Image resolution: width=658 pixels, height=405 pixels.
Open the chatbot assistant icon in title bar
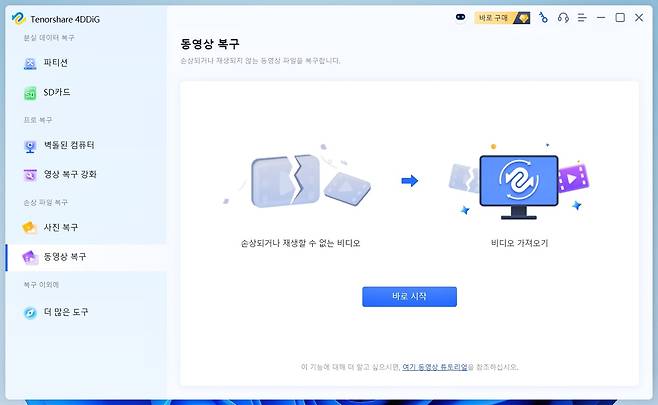click(x=460, y=17)
